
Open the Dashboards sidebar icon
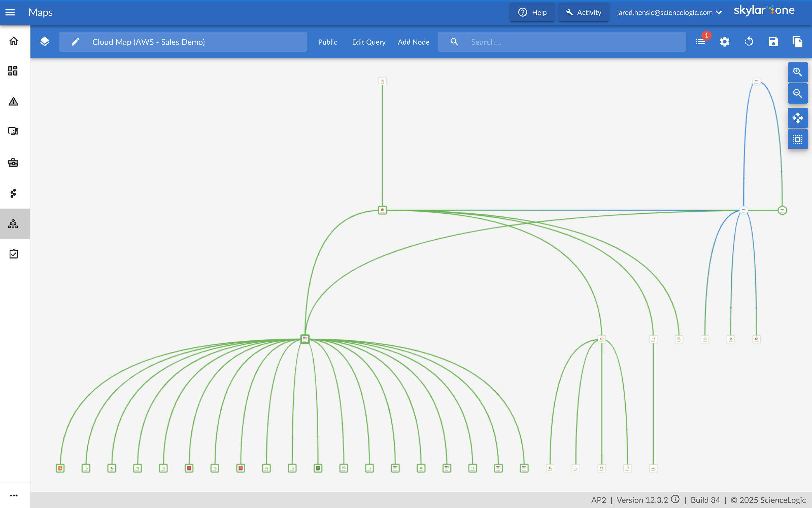click(13, 71)
